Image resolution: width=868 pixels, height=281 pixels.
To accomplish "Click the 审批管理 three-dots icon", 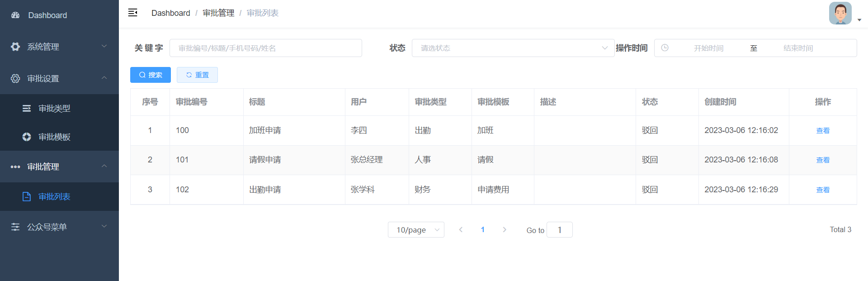I will tap(15, 167).
